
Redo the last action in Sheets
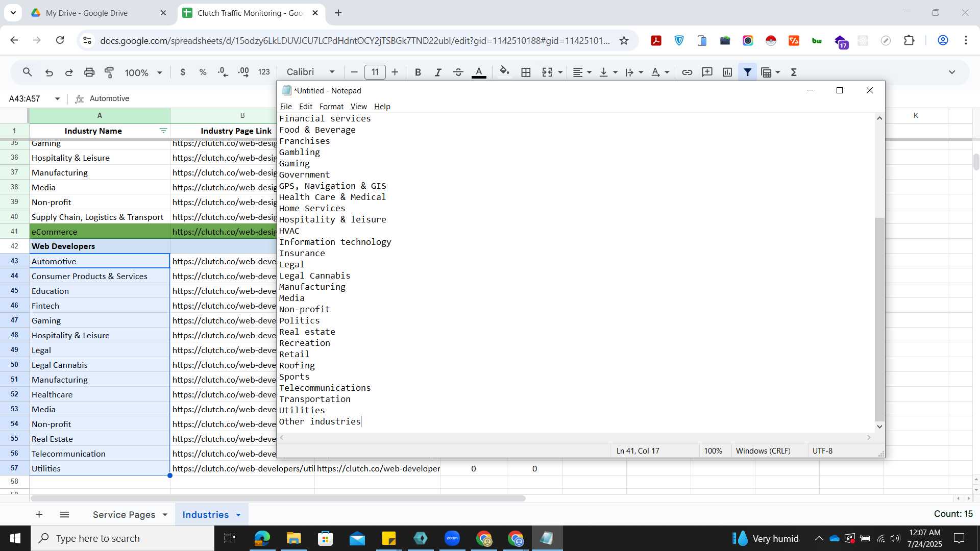[x=69, y=72]
